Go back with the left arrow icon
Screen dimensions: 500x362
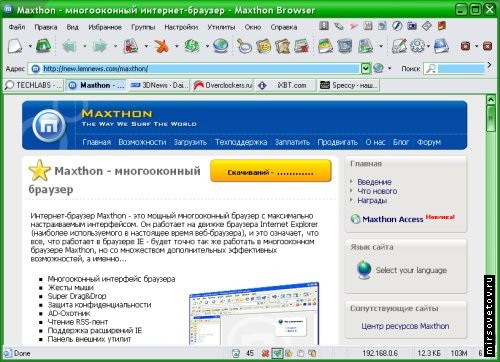click(x=69, y=46)
